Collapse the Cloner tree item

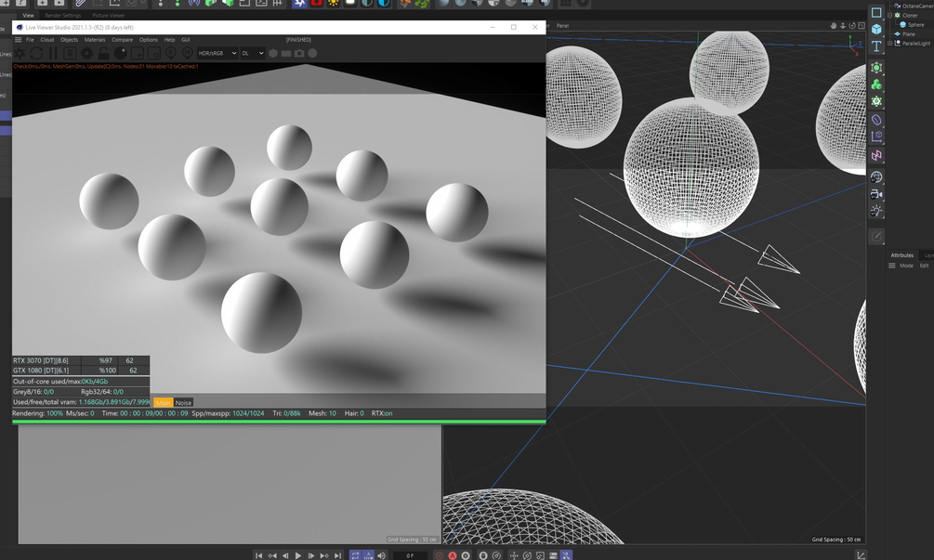(x=890, y=16)
